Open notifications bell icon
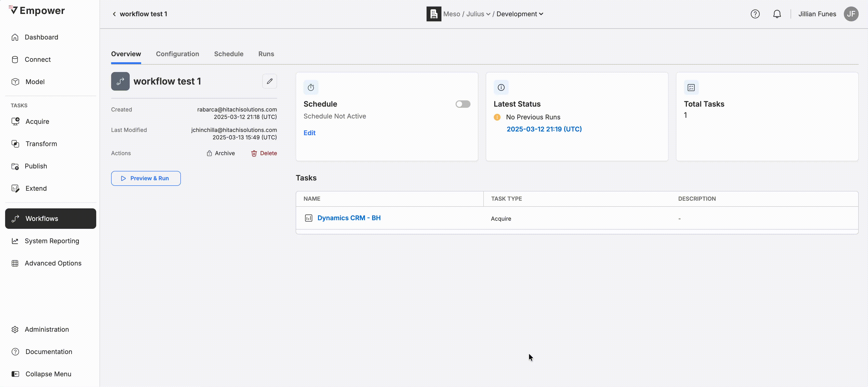Viewport: 868px width, 387px height. coord(777,14)
